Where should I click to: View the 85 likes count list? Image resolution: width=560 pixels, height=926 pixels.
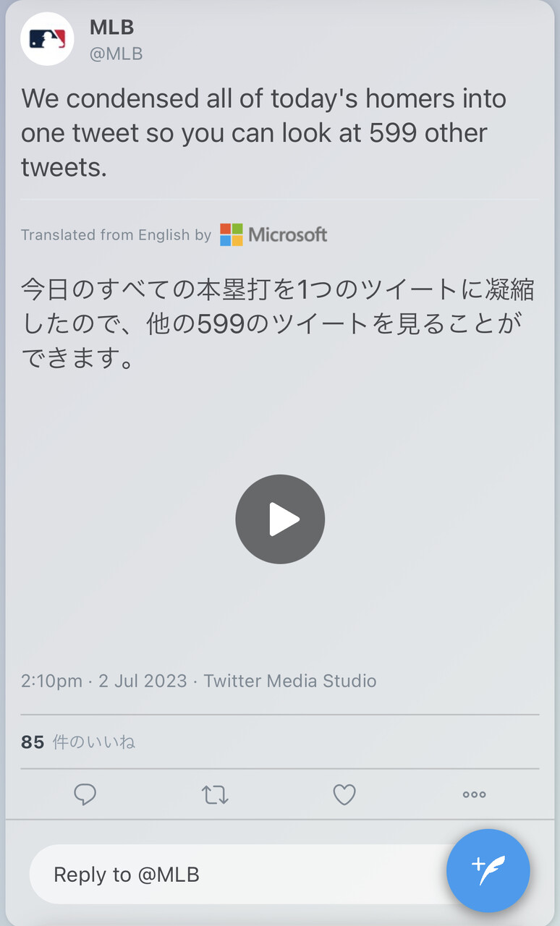[33, 742]
